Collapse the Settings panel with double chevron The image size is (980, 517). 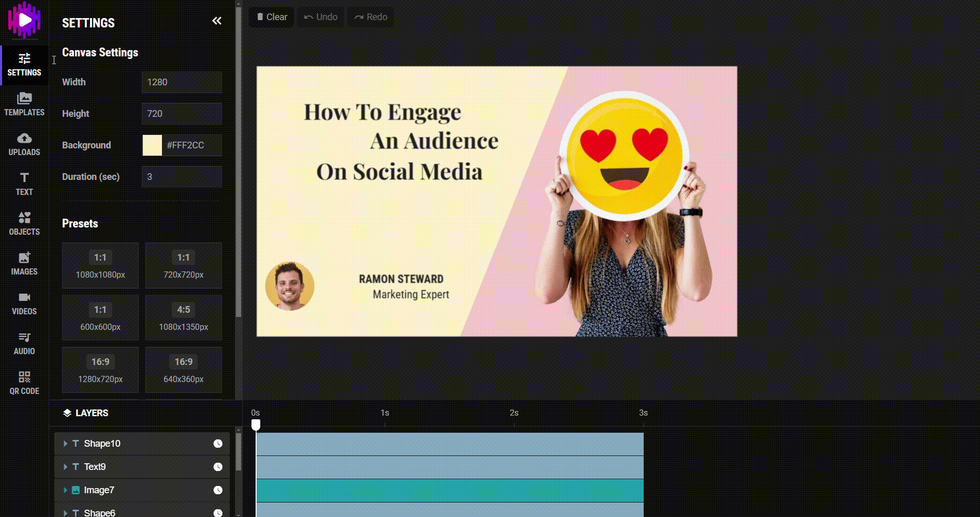tap(217, 21)
